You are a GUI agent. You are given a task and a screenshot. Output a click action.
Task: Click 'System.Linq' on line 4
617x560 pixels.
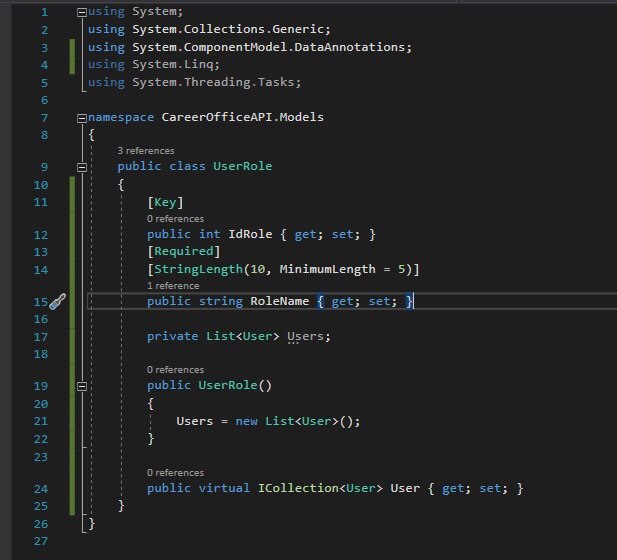(x=172, y=64)
